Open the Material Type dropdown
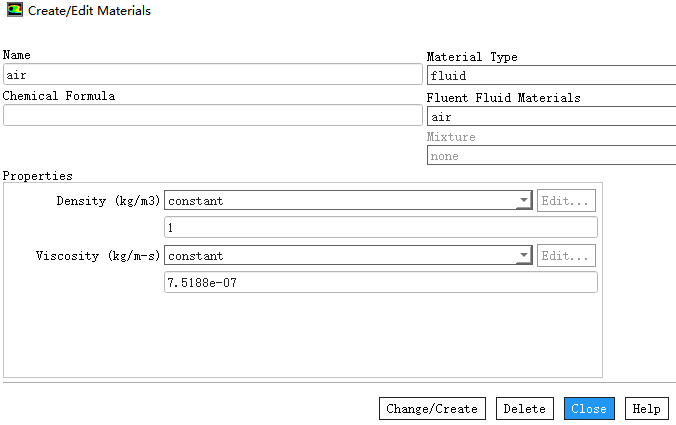676x425 pixels. (x=551, y=75)
